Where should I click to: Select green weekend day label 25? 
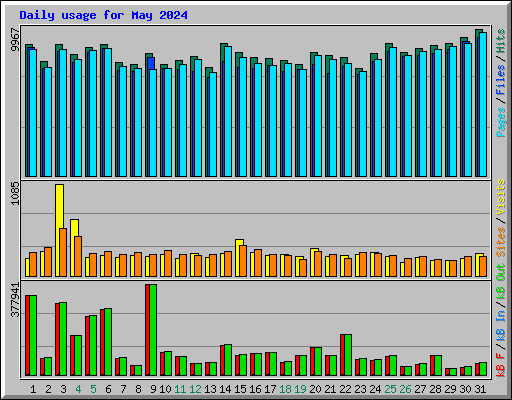point(390,389)
